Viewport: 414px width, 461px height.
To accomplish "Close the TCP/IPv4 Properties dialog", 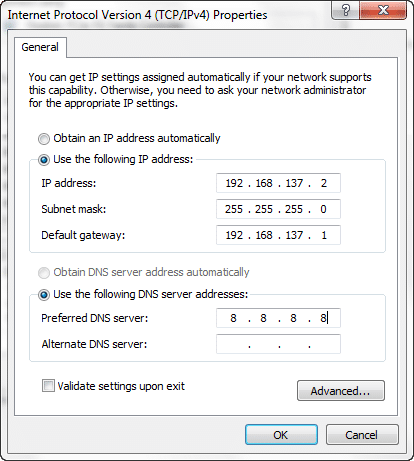I will 383,11.
